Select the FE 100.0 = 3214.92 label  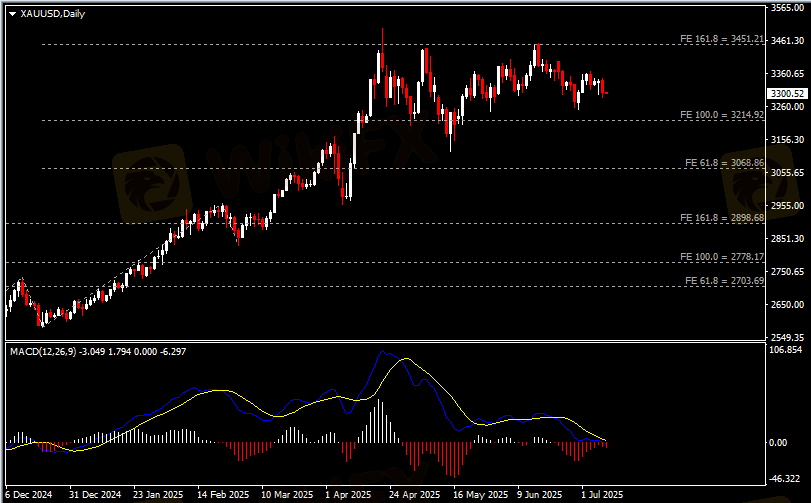coord(722,115)
